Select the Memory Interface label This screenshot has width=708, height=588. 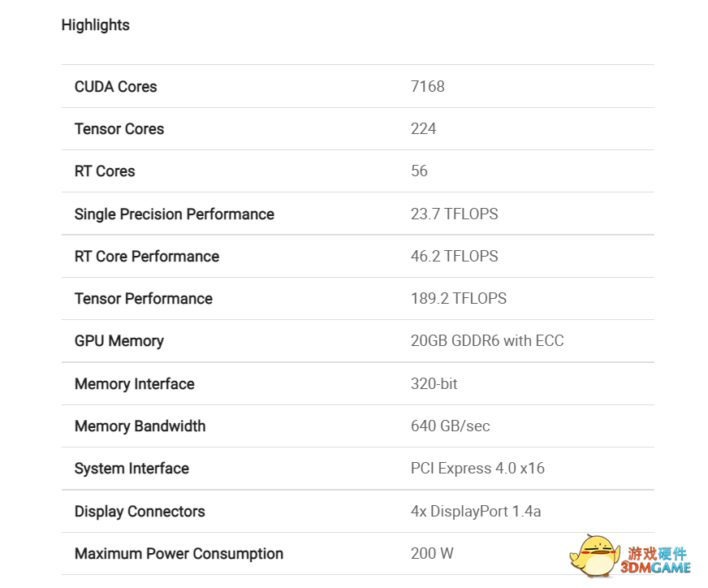[134, 384]
